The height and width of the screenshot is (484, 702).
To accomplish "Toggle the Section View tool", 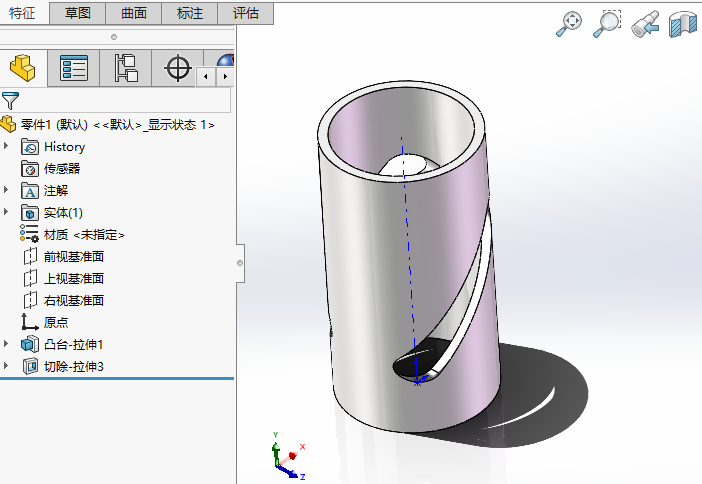I will tap(682, 25).
